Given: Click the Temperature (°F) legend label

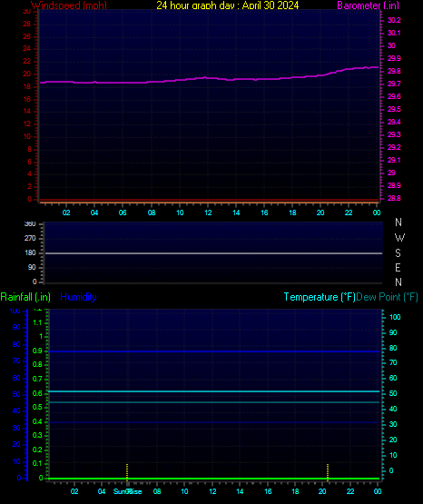Looking at the screenshot, I should (x=320, y=297).
